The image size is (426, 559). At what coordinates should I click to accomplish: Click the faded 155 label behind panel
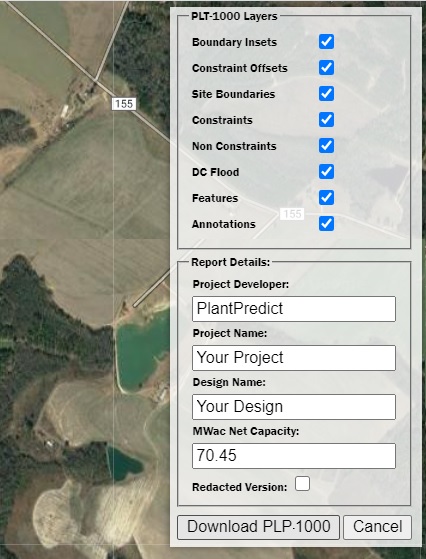pyautogui.click(x=292, y=214)
